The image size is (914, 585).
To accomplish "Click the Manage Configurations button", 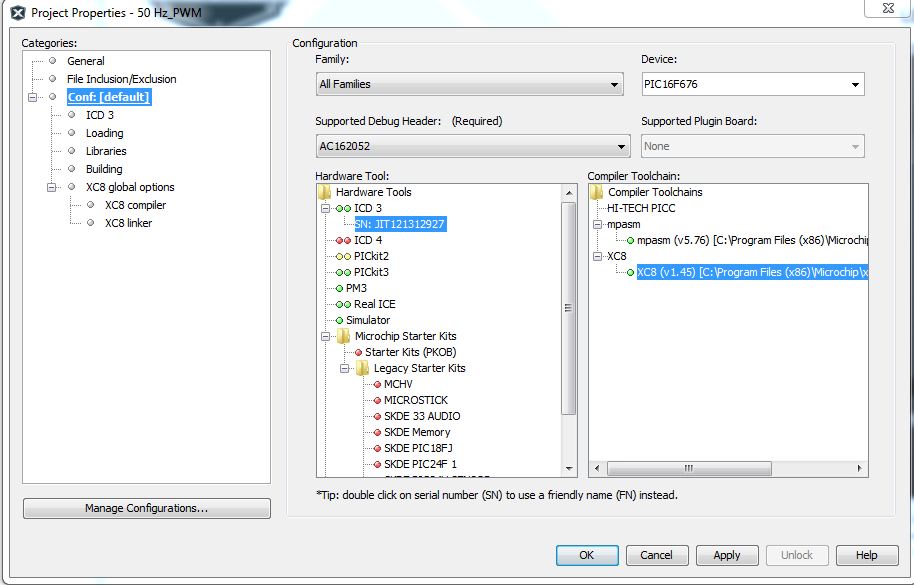I will point(146,508).
